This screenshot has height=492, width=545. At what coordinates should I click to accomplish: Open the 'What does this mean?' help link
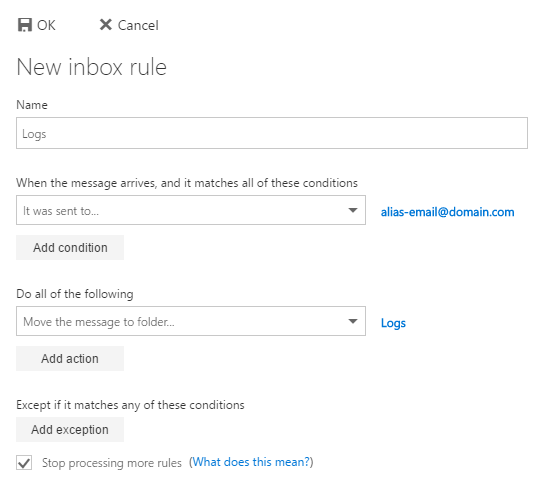tap(251, 462)
